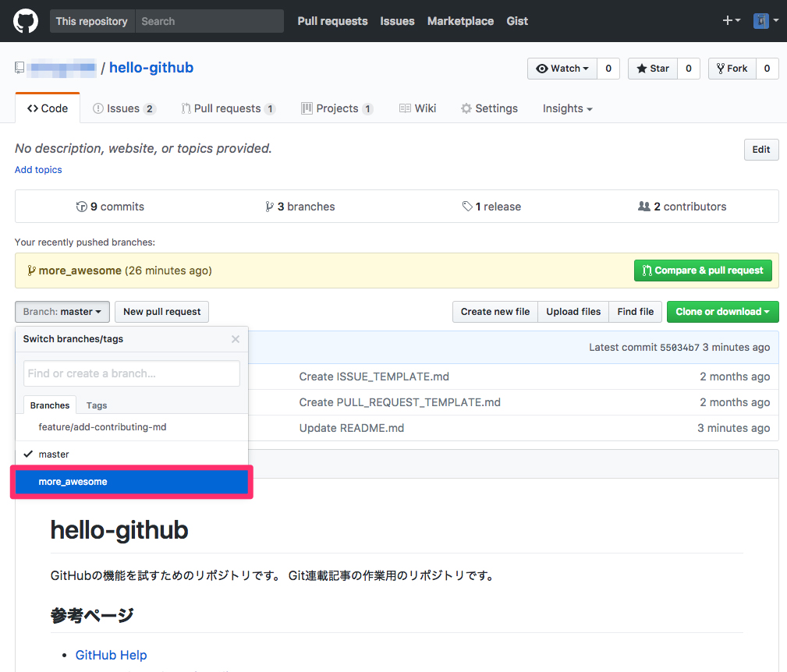
Task: Open the Pull requests menu in the header
Action: click(332, 21)
